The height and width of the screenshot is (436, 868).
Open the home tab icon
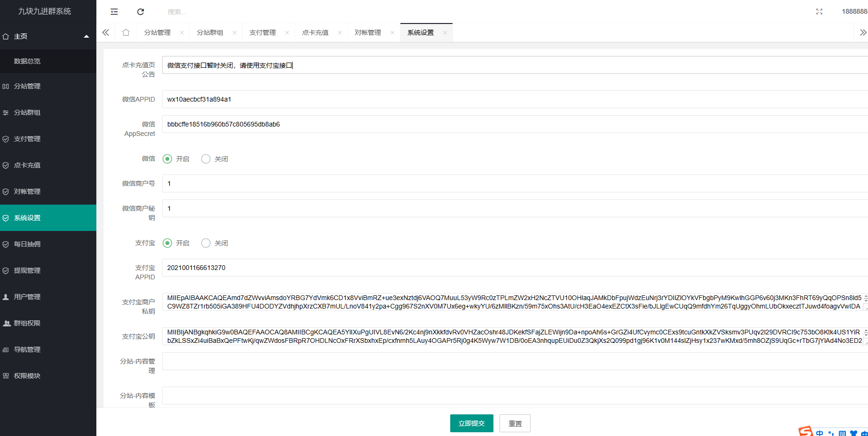[126, 32]
